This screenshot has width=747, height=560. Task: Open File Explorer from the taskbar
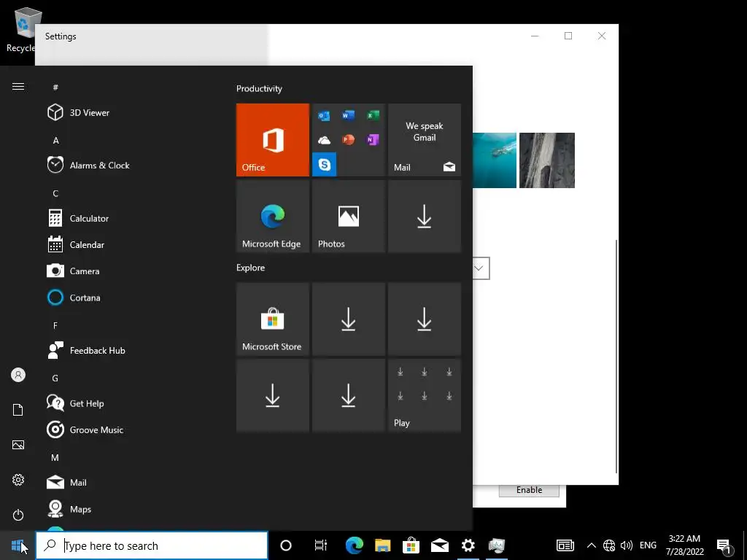[x=382, y=545]
